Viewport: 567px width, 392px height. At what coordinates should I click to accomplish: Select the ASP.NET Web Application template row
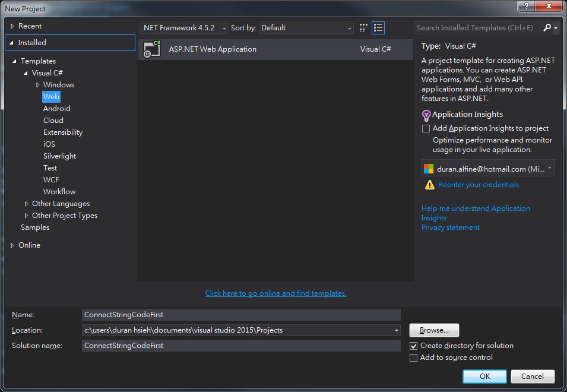click(275, 49)
